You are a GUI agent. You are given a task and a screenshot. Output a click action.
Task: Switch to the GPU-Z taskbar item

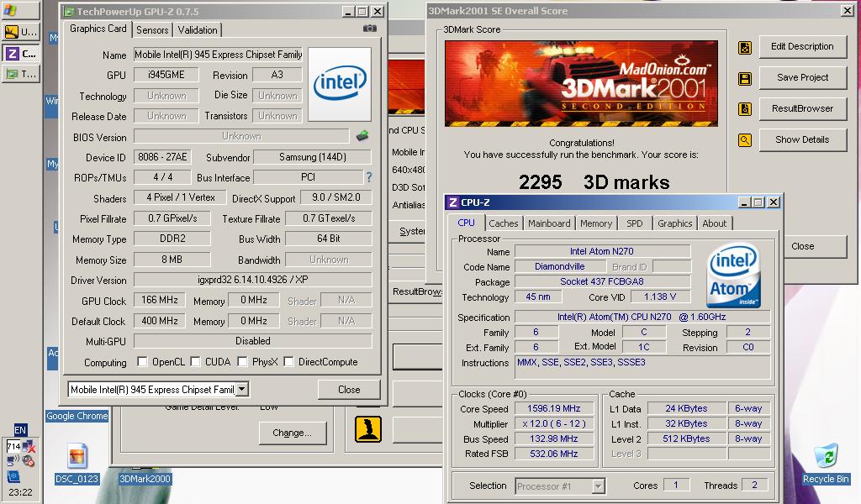click(x=21, y=73)
